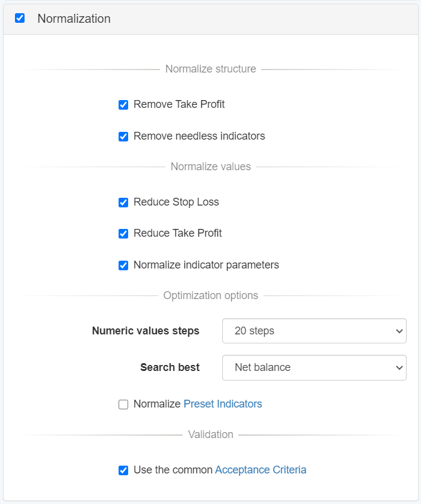Click the Search best label
Image resolution: width=421 pixels, height=504 pixels.
[x=170, y=367]
